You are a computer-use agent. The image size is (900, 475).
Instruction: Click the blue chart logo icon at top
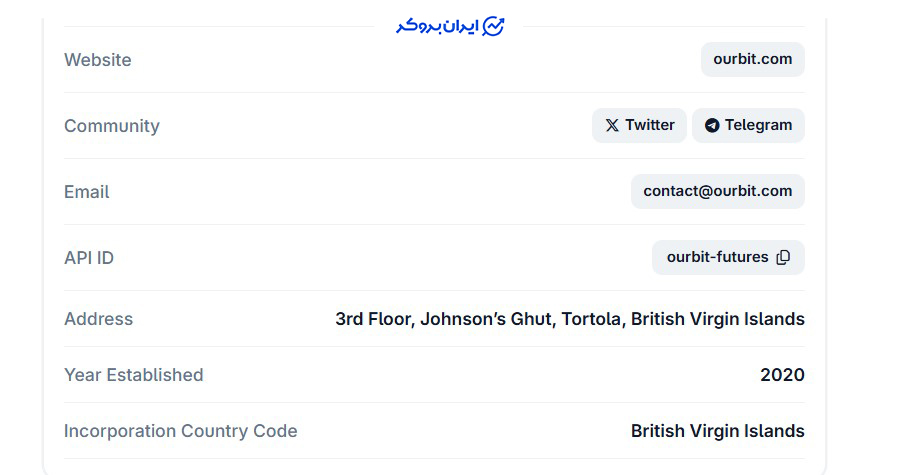(493, 26)
